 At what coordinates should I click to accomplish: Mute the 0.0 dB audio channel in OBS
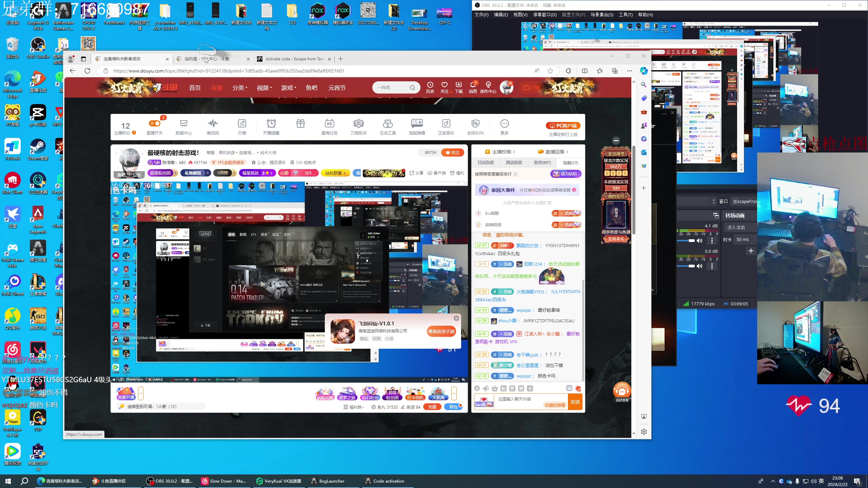pos(699,266)
